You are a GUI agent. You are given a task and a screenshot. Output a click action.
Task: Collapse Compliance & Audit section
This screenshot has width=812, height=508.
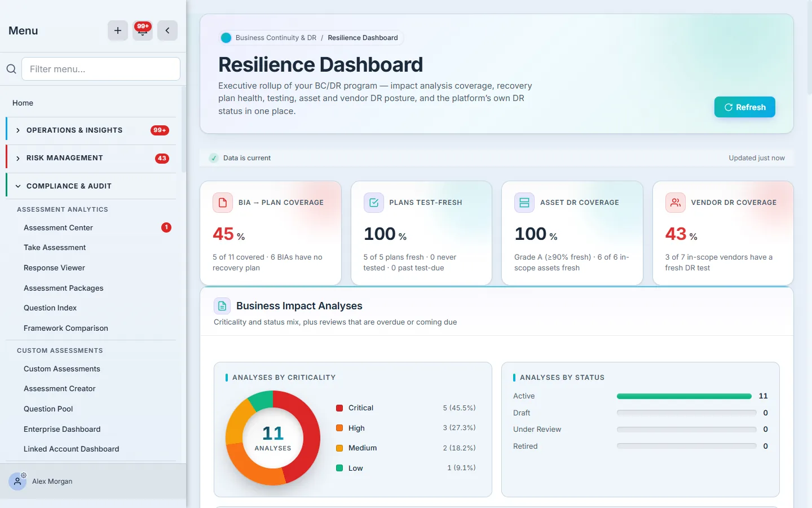coord(91,186)
